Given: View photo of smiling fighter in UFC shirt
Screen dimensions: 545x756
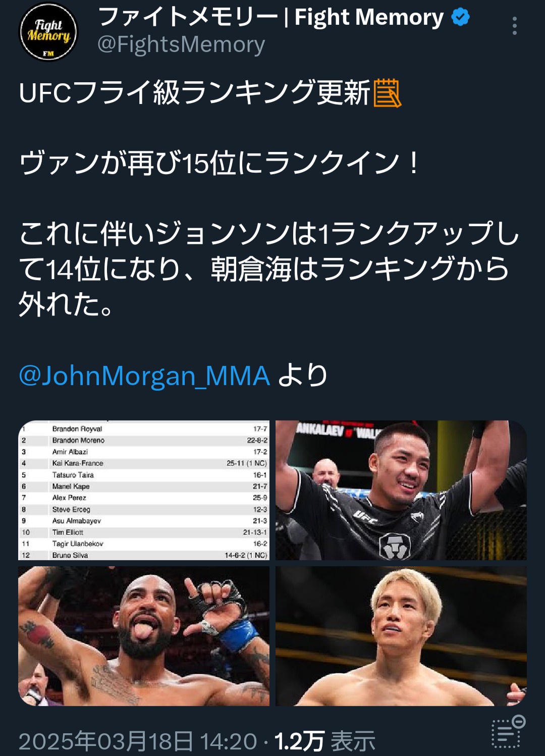Looking at the screenshot, I should [x=401, y=490].
